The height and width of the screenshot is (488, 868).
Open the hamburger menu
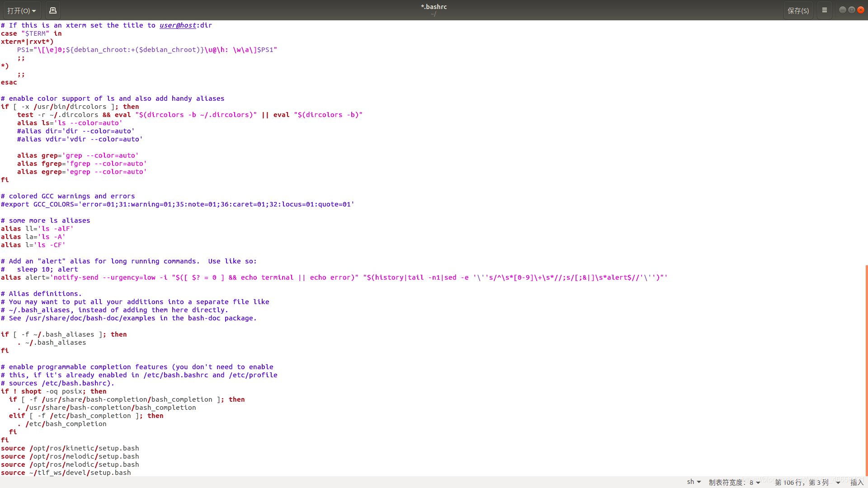click(824, 10)
